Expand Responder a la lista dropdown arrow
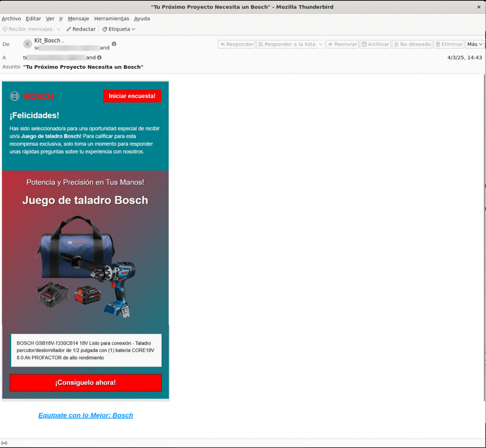The image size is (486, 448). pyautogui.click(x=321, y=44)
